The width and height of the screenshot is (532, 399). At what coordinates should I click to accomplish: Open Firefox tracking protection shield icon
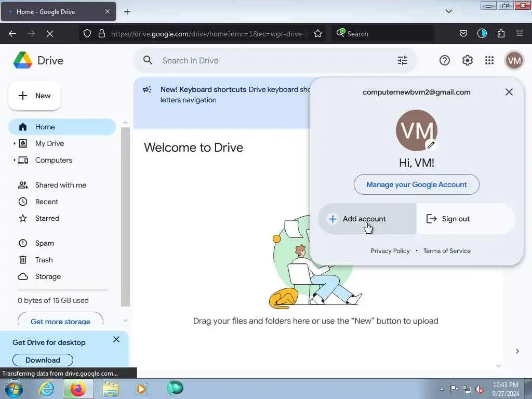pos(87,34)
